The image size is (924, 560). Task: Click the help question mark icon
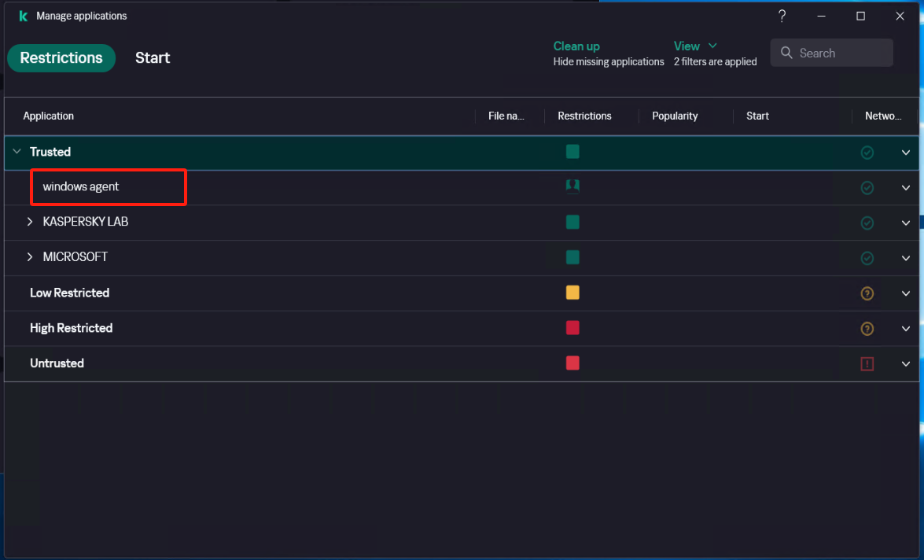tap(782, 16)
